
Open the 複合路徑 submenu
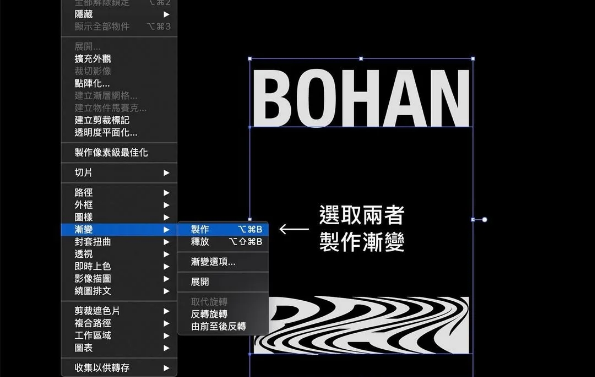[119, 324]
